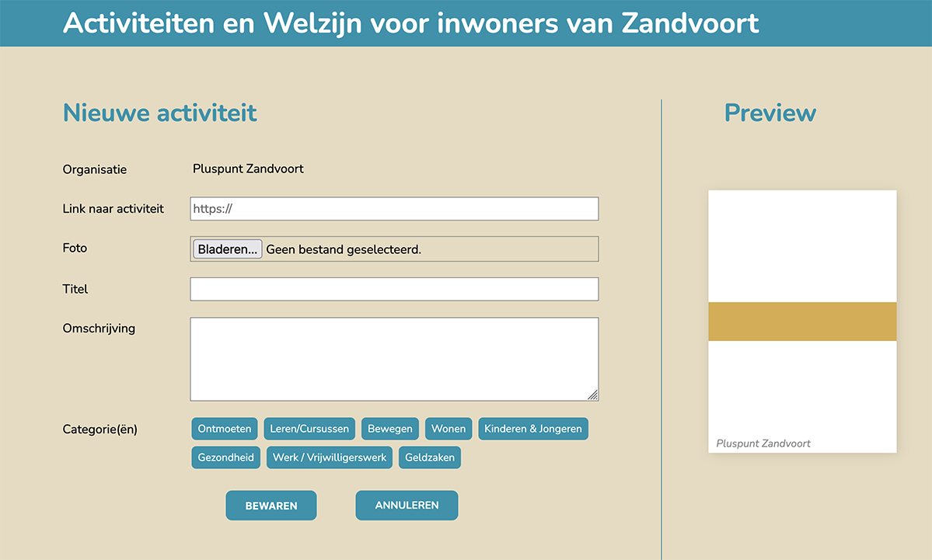Click the BEWAREN button
The height and width of the screenshot is (560, 932).
pos(271,506)
